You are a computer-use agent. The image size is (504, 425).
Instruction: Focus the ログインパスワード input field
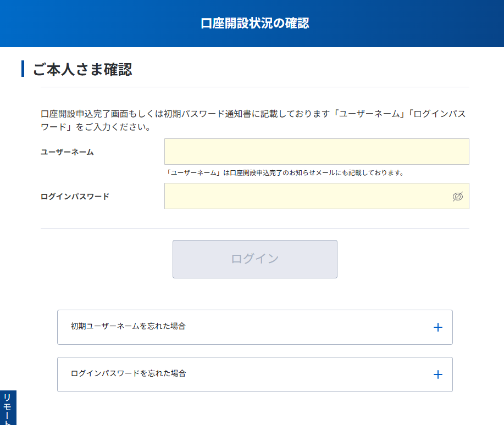(x=308, y=196)
